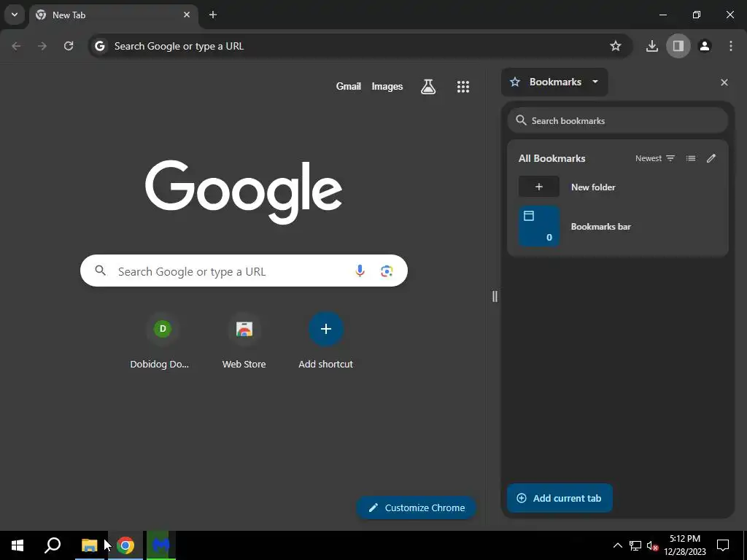Open the Downloads icon in the toolbar
Screen dimensions: 747x560
pyautogui.click(x=651, y=46)
